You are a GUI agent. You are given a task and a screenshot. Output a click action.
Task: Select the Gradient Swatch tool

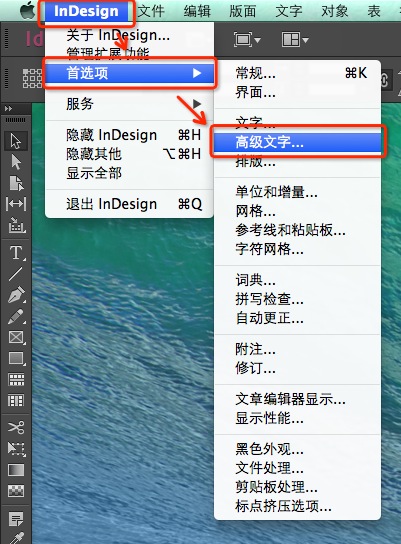pos(16,470)
